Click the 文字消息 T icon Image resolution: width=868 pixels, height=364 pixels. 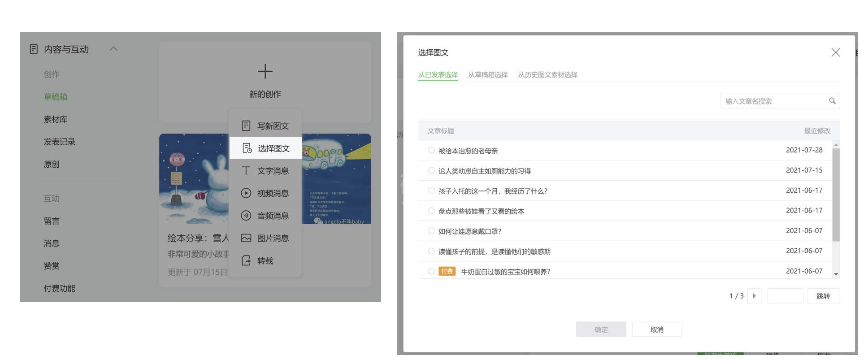tap(246, 171)
